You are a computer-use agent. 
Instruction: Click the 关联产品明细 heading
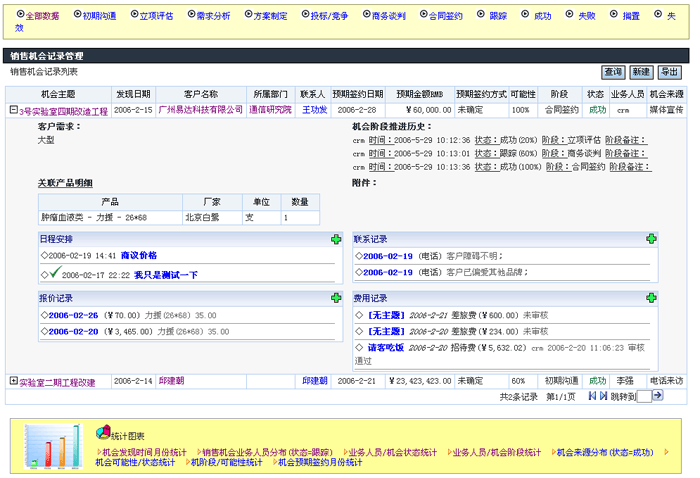65,183
